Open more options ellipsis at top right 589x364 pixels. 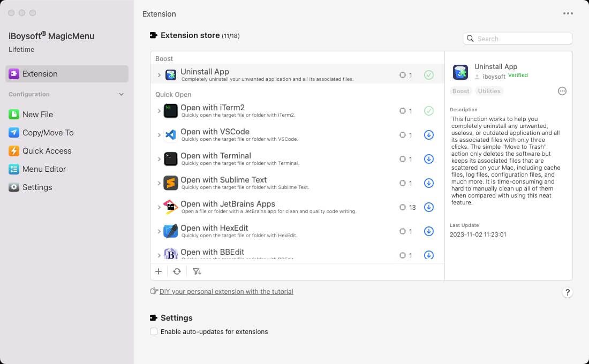coord(568,14)
